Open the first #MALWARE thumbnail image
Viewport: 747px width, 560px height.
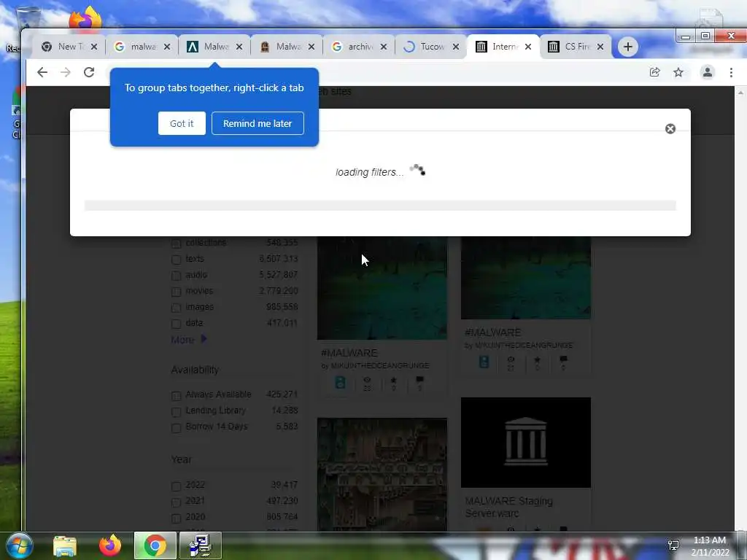[x=382, y=288]
